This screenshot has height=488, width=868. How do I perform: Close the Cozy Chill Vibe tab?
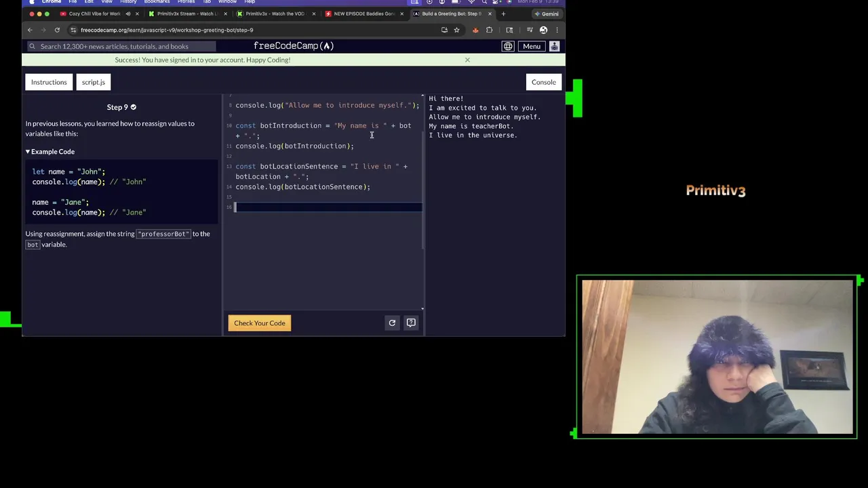tap(137, 14)
